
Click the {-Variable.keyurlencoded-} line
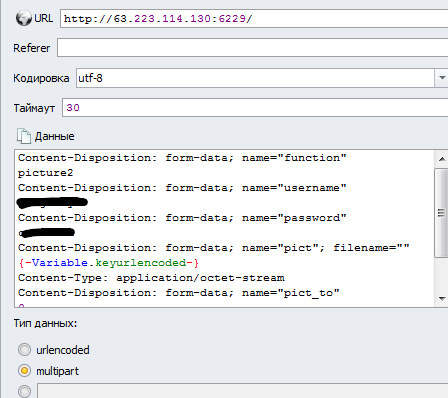108,263
